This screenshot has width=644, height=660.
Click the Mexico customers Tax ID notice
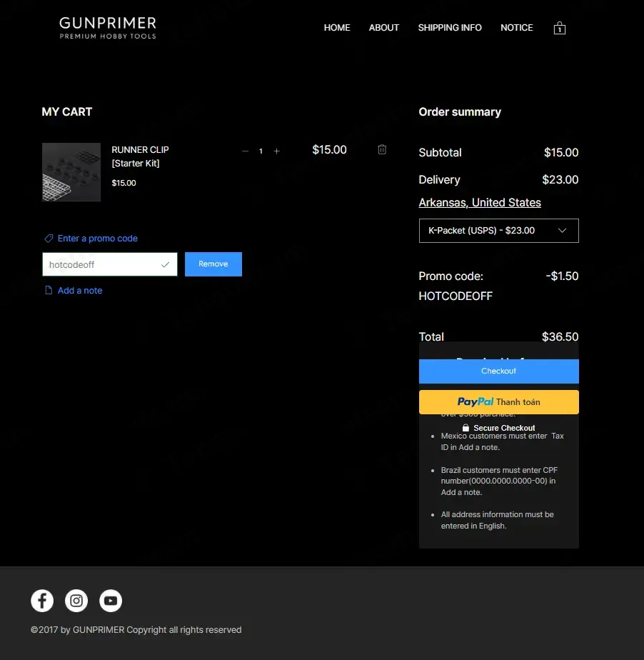pos(502,441)
